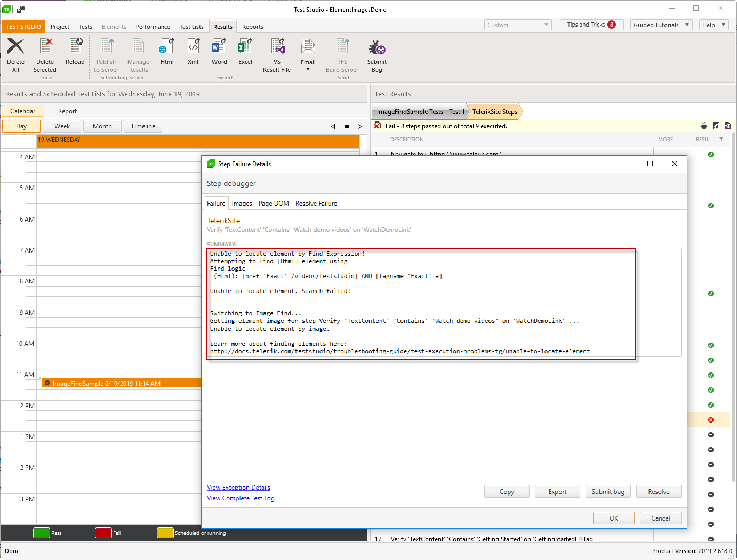Switch calendar to Day view
Viewport: 737px width, 560px height.
click(x=21, y=126)
